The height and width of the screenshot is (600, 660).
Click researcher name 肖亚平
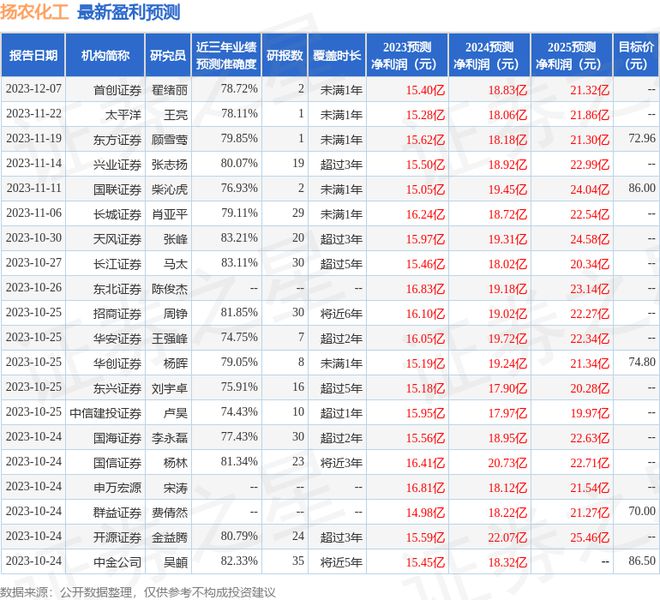(x=170, y=214)
